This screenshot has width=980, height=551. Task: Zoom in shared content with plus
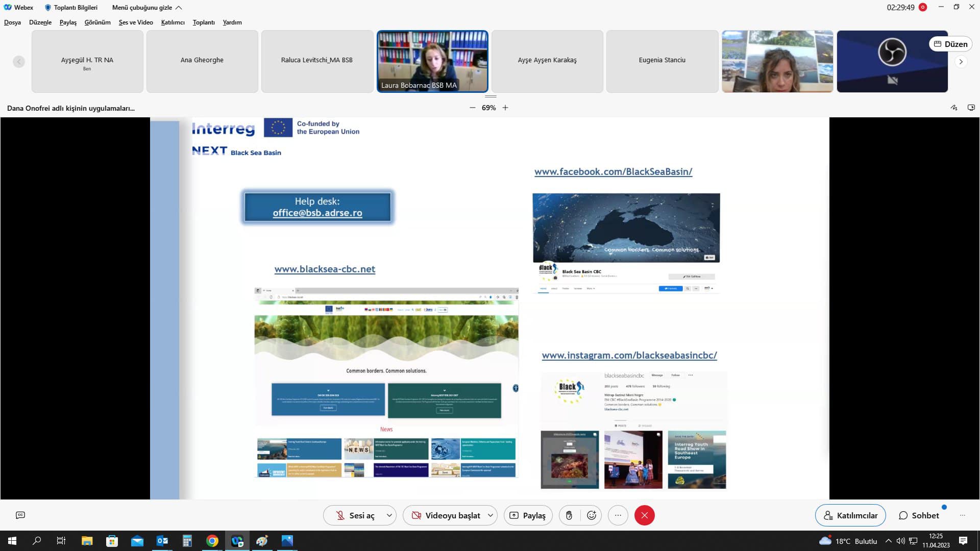pyautogui.click(x=505, y=108)
